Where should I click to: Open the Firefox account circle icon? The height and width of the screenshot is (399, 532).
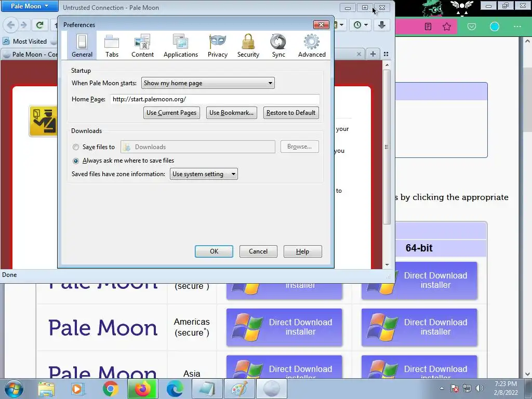[495, 26]
